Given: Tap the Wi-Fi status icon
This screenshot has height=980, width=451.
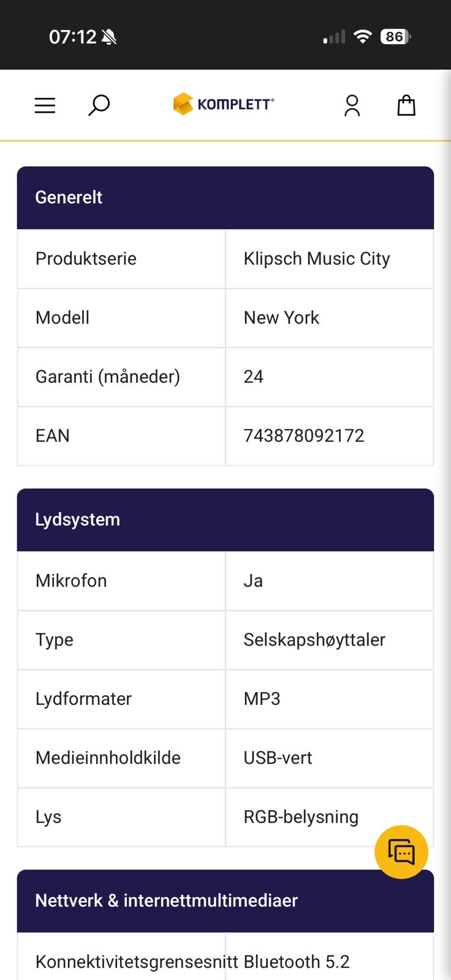Looking at the screenshot, I should click(363, 37).
